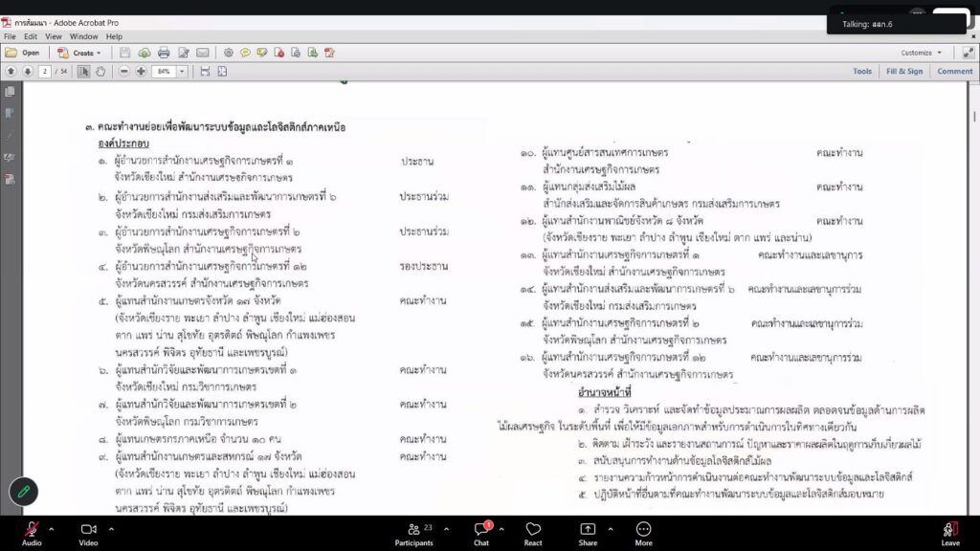Toggle Video camera in meeting bar
980x551 pixels.
coord(88,534)
